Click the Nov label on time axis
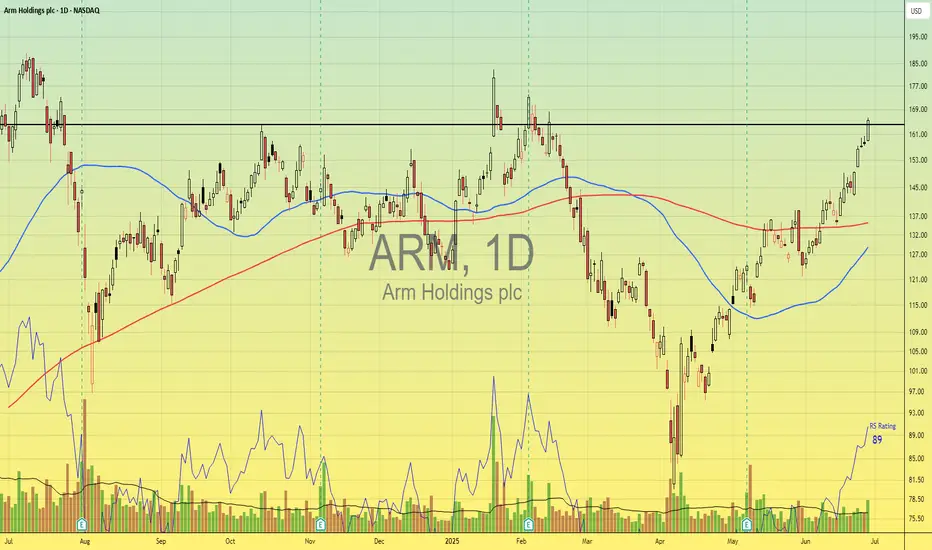Screen dimensions: 932x550 pyautogui.click(x=309, y=542)
